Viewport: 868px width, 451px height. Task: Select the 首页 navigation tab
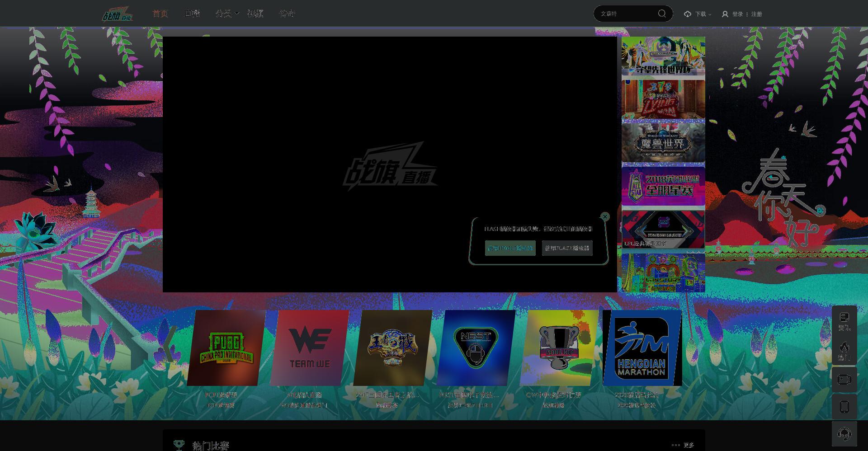coord(160,14)
